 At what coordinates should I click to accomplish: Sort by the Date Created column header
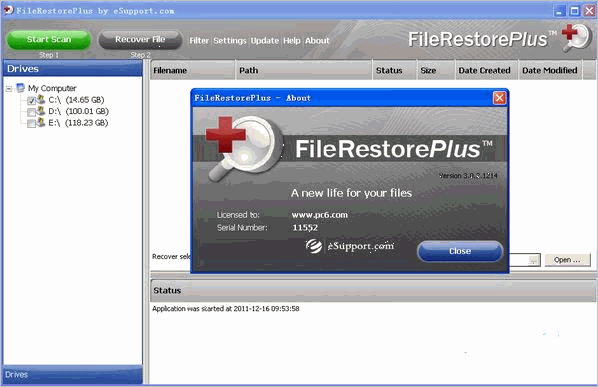point(486,70)
